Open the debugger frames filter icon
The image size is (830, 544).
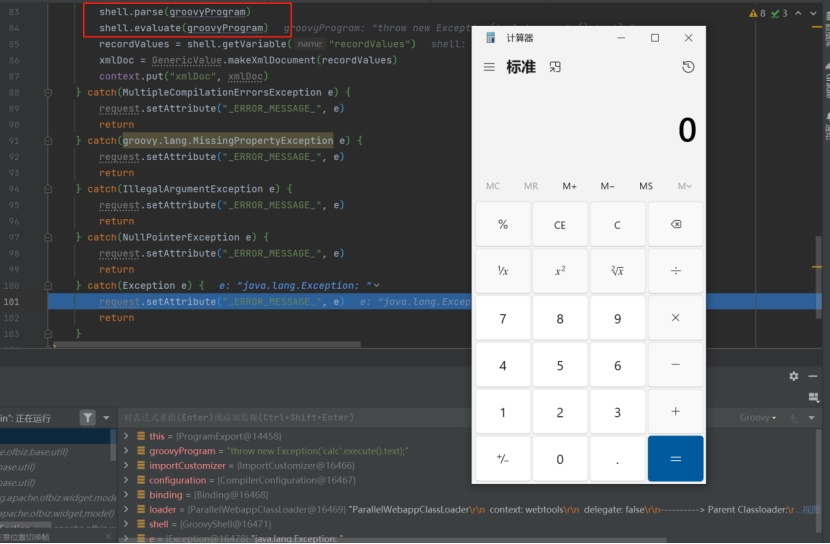click(88, 418)
